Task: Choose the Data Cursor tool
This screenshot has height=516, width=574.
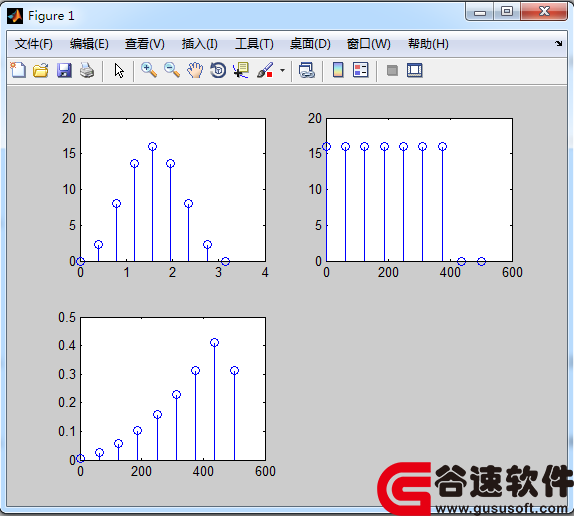Action: 241,70
